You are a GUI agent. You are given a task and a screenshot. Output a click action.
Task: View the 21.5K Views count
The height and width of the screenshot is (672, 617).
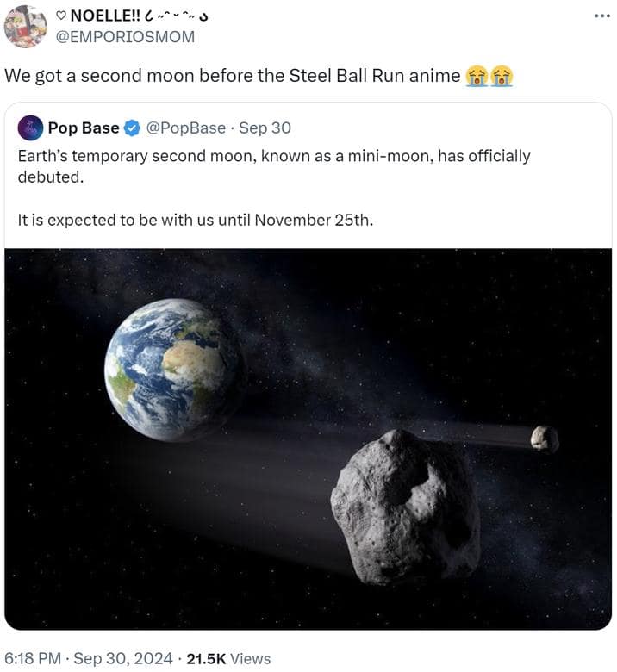(228, 659)
